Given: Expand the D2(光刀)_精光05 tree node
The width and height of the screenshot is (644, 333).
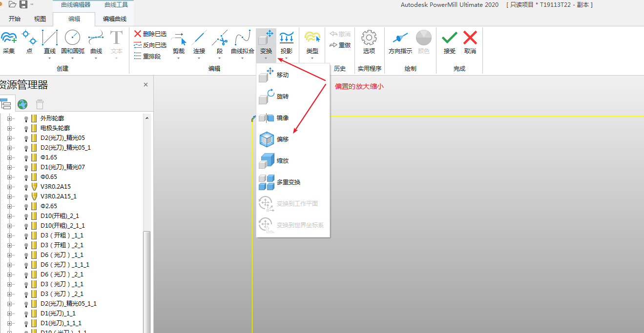Looking at the screenshot, I should pos(9,138).
